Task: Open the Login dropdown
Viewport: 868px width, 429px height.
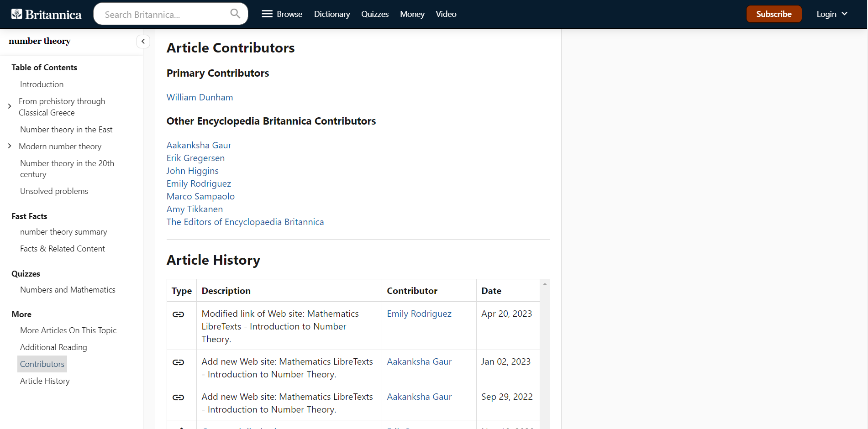Action: point(831,14)
